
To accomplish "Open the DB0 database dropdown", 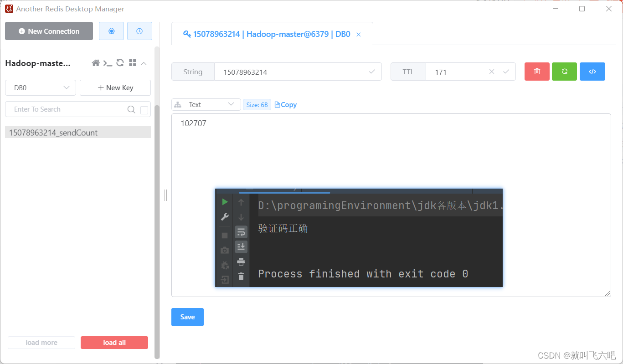I will pos(41,87).
